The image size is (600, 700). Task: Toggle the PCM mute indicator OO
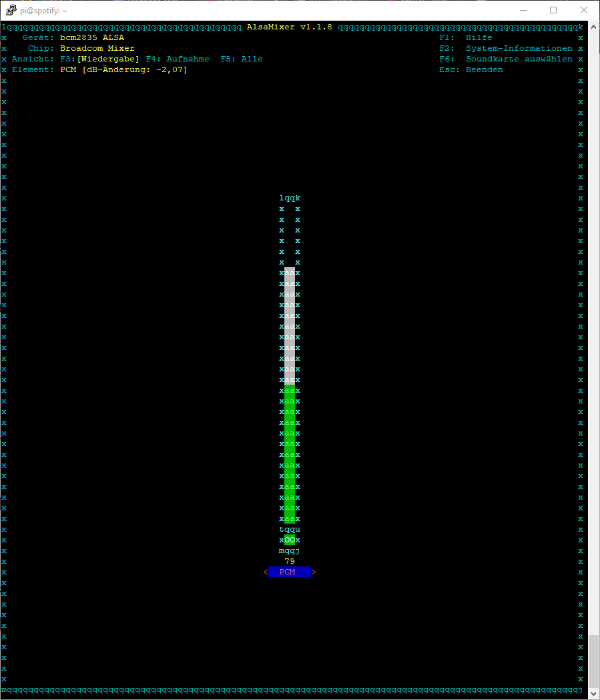coord(289,540)
